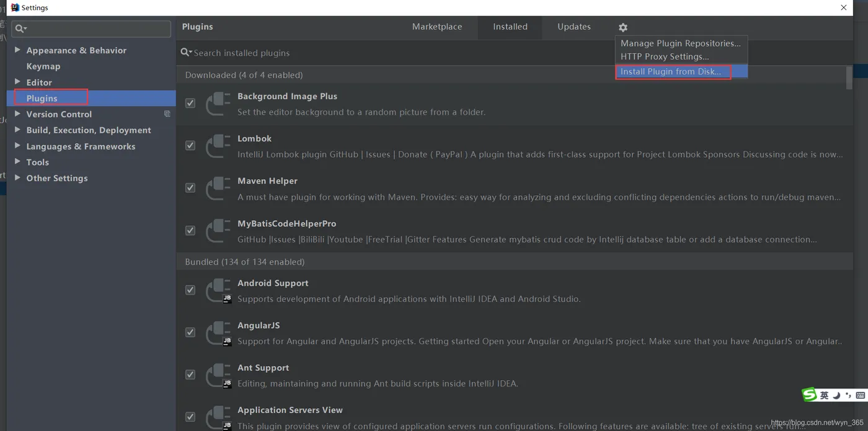The width and height of the screenshot is (868, 431).
Task: Disable MyBatisCodeHelperPro via its checkbox
Action: click(x=190, y=231)
